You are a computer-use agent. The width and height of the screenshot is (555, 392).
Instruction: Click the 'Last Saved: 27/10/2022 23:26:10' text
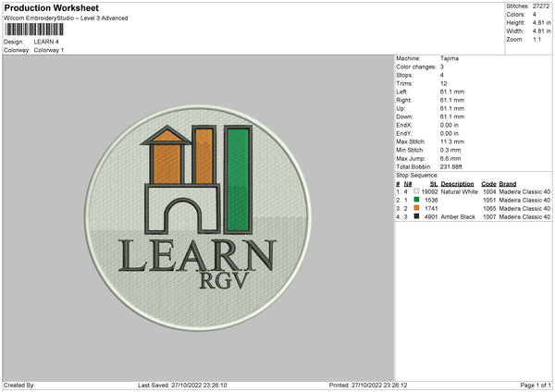tap(182, 386)
